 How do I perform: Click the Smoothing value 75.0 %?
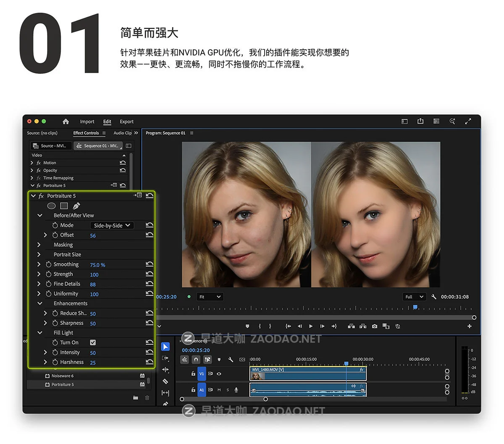[x=97, y=265]
